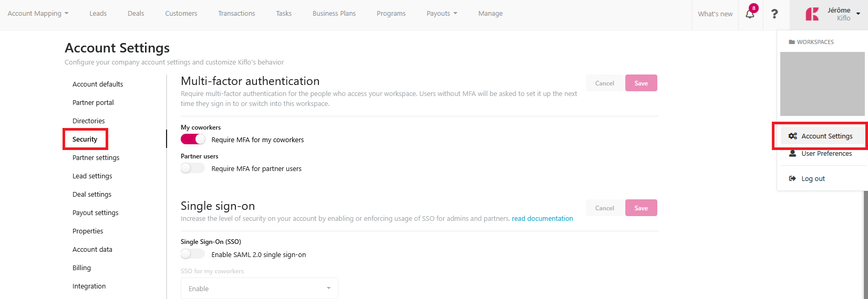Cancel the Multi-factor authentication changes

tap(604, 83)
